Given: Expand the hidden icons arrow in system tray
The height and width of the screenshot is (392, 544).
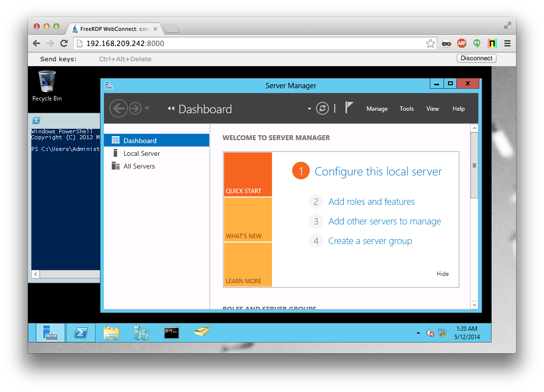Looking at the screenshot, I should click(418, 333).
